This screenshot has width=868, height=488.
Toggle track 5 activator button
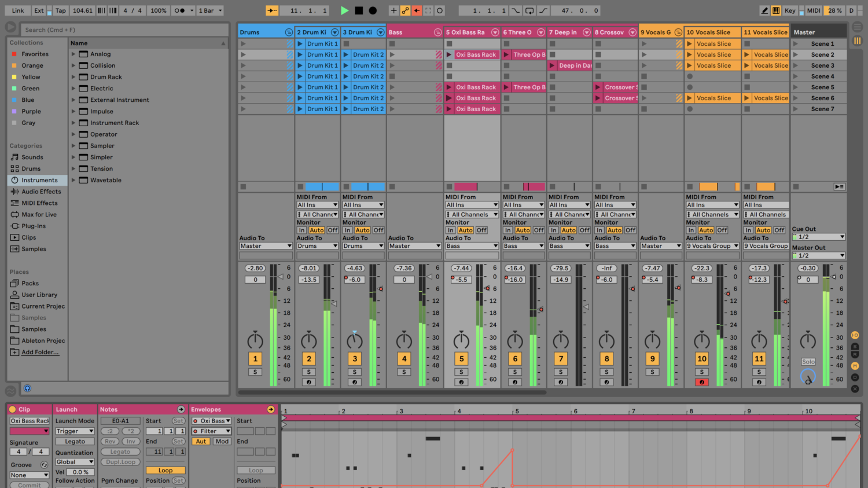461,359
